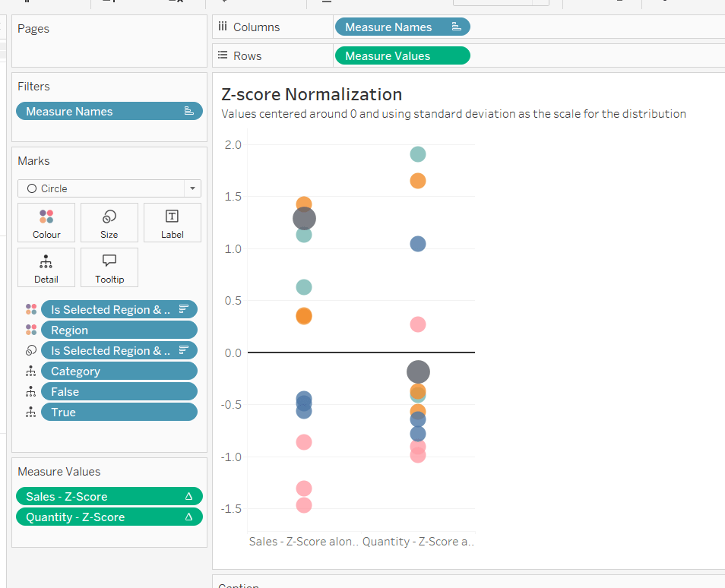Click detail icon beside the Category pill
The height and width of the screenshot is (588, 725).
click(31, 371)
